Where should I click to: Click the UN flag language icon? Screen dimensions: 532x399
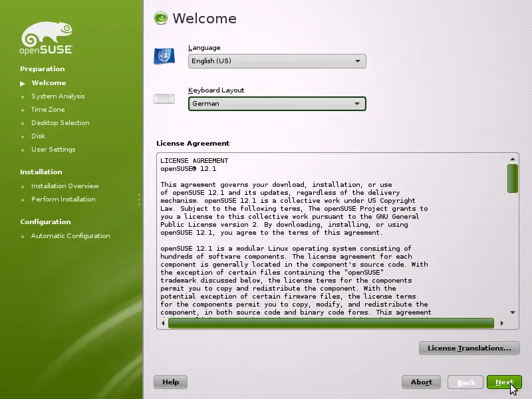(164, 56)
